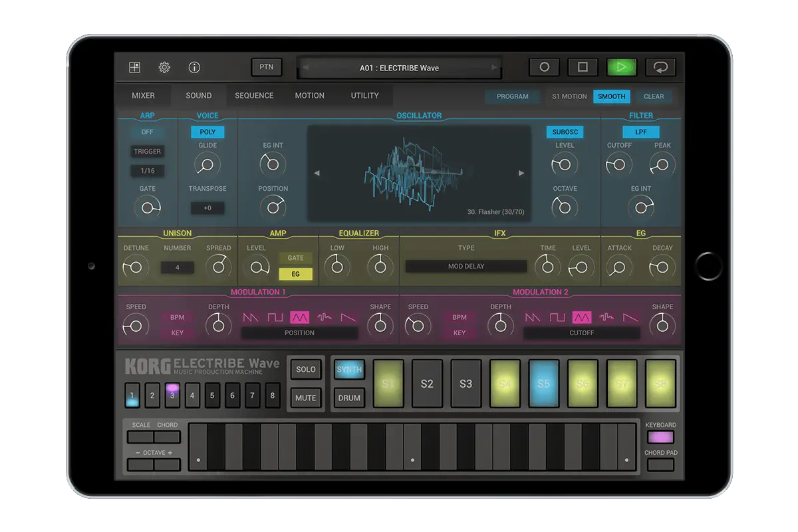Switch to the SEQUENCE tab

(x=254, y=96)
